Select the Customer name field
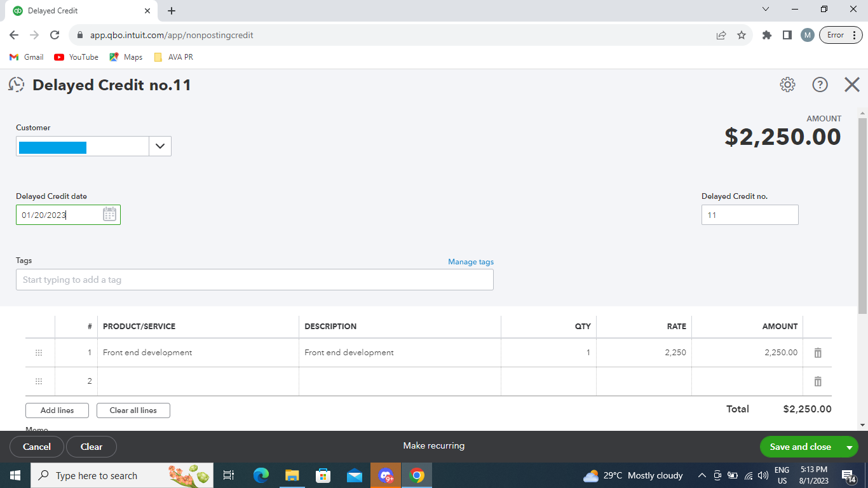Screen dimensions: 868x488 click(x=83, y=146)
